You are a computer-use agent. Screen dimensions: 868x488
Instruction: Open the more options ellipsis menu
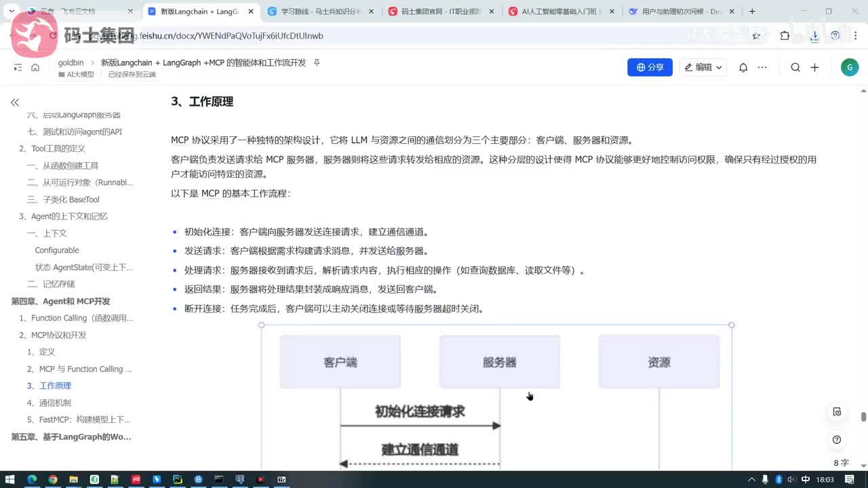tap(762, 67)
